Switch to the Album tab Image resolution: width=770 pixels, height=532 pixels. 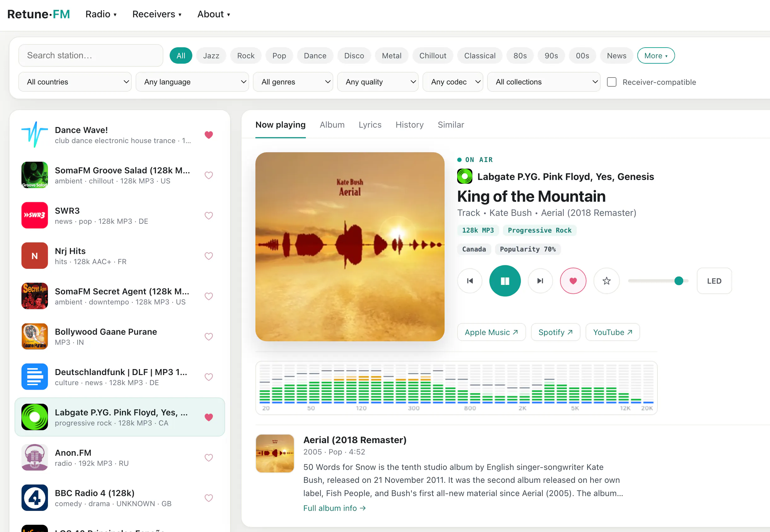332,125
